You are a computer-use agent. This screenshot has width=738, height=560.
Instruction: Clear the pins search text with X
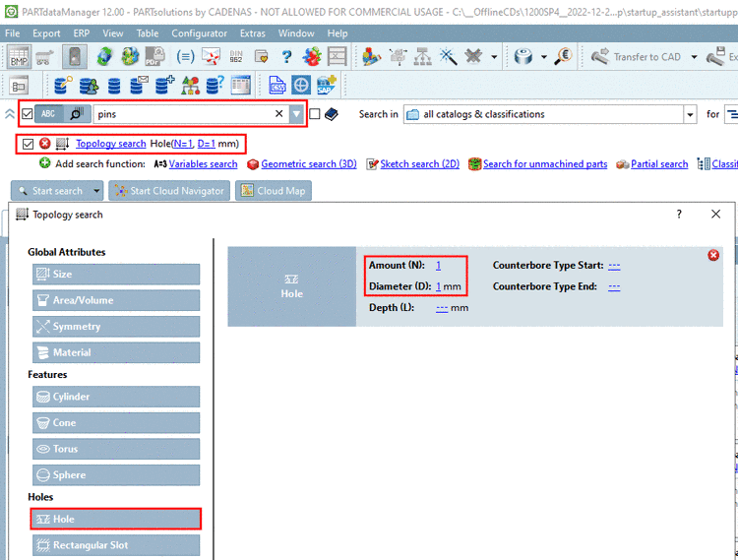278,114
